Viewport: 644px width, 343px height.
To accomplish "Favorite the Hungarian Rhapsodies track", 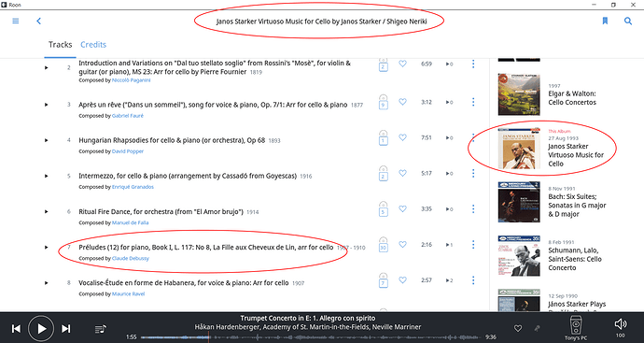I will pos(402,137).
